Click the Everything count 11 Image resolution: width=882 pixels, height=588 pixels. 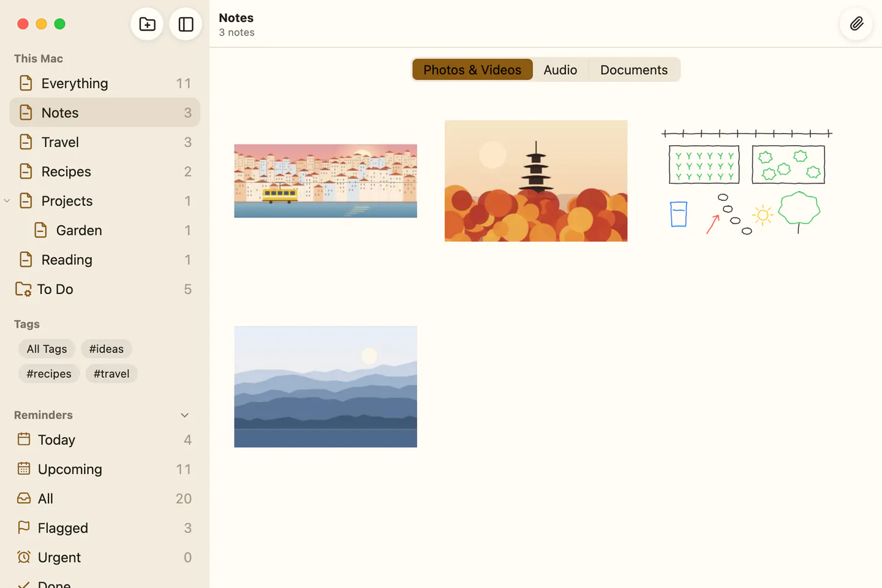[x=183, y=83]
